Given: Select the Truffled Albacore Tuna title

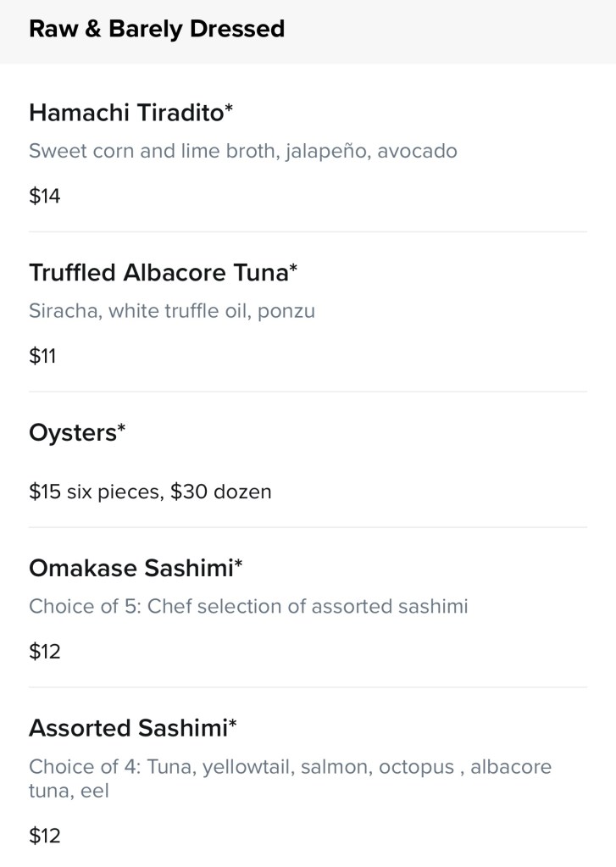Looking at the screenshot, I should (x=158, y=272).
